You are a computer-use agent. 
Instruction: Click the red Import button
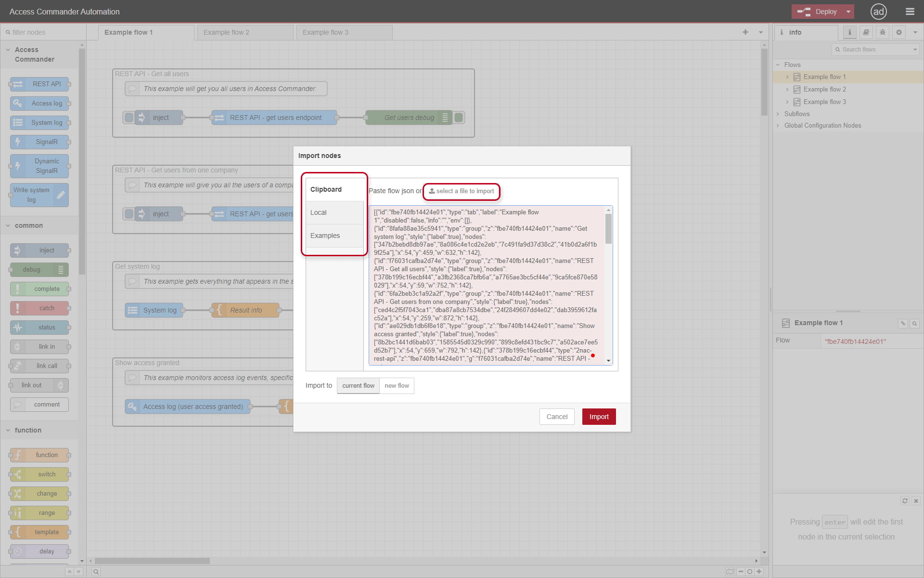599,417
